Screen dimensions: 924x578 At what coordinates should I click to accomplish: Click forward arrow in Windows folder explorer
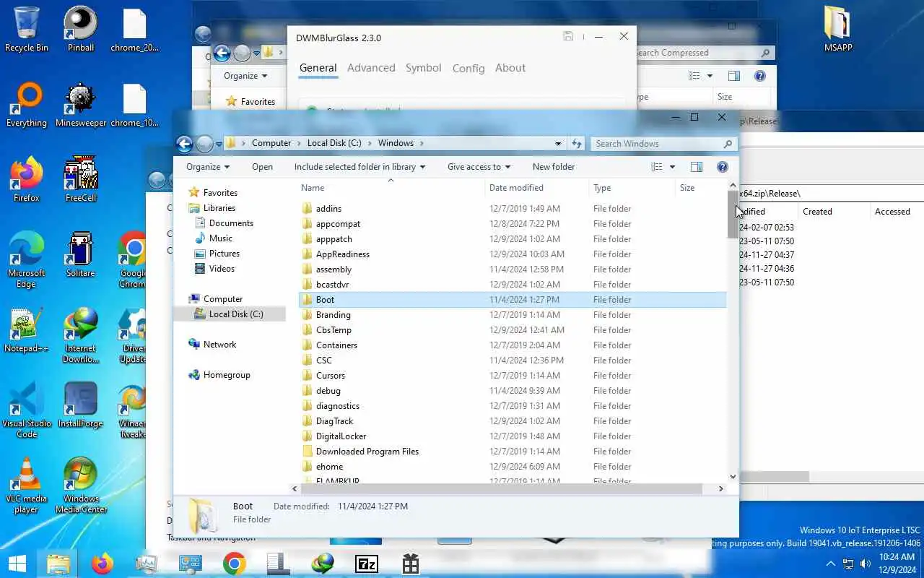(x=205, y=144)
